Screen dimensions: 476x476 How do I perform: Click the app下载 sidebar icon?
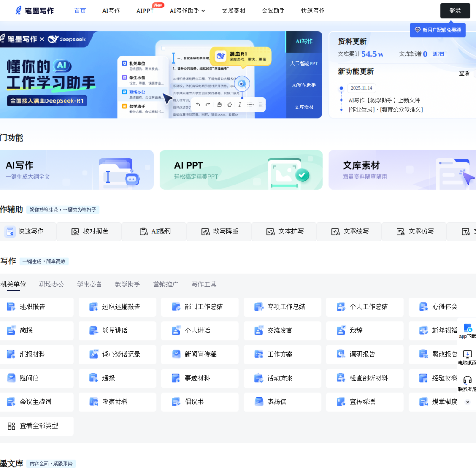pyautogui.click(x=468, y=328)
